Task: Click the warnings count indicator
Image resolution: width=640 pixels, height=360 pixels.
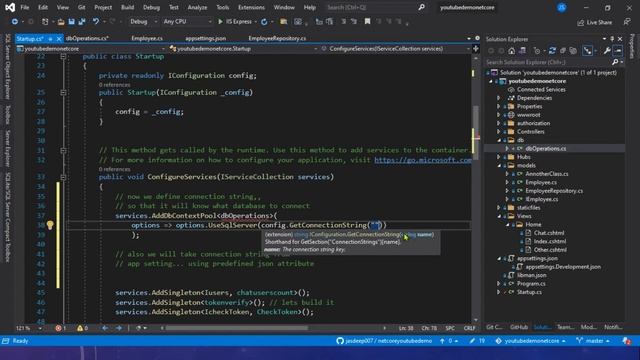Action: click(x=82, y=328)
